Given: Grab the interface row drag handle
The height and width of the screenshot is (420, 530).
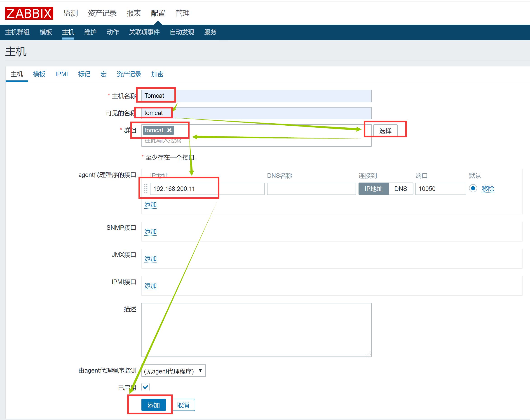Looking at the screenshot, I should (x=146, y=189).
